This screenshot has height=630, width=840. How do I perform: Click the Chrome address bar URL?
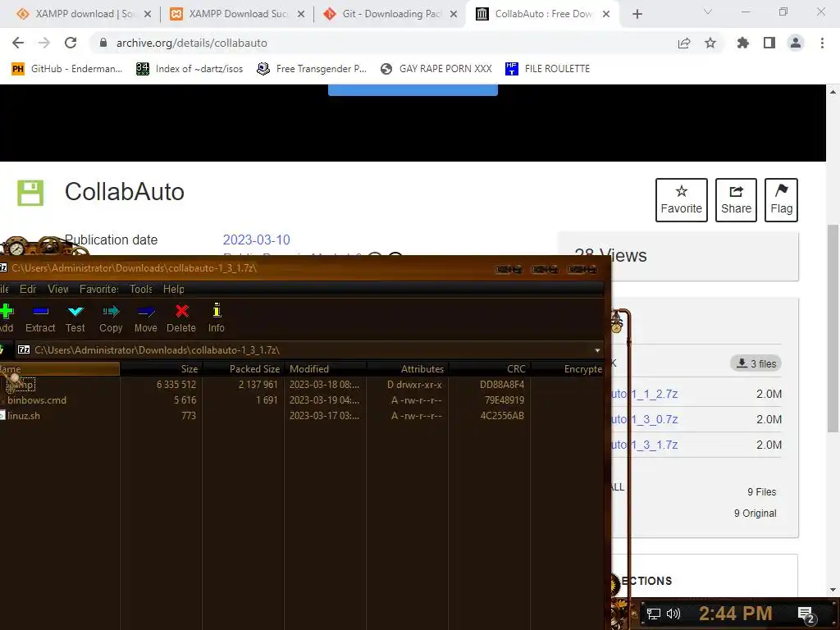pyautogui.click(x=192, y=43)
